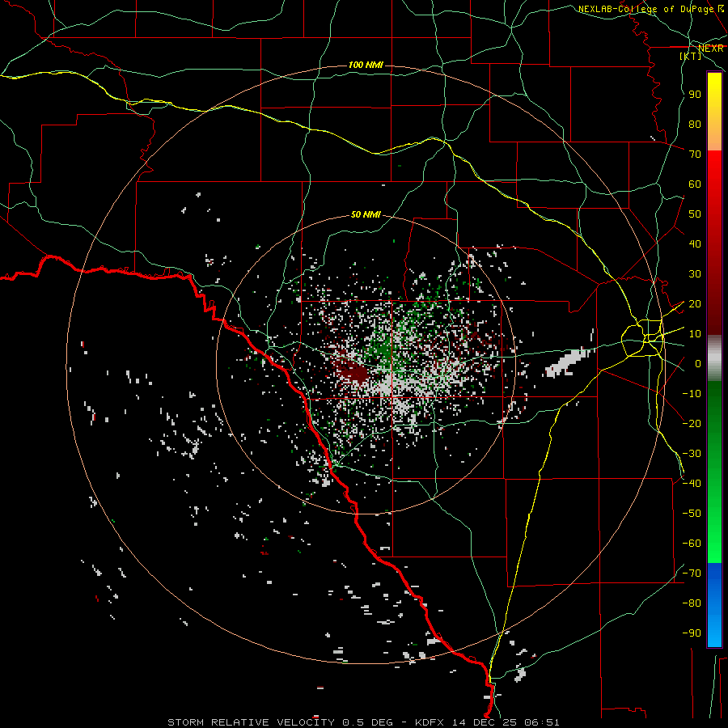The height and width of the screenshot is (728, 728).
Task: Click the -80 scale label
Action: click(692, 603)
